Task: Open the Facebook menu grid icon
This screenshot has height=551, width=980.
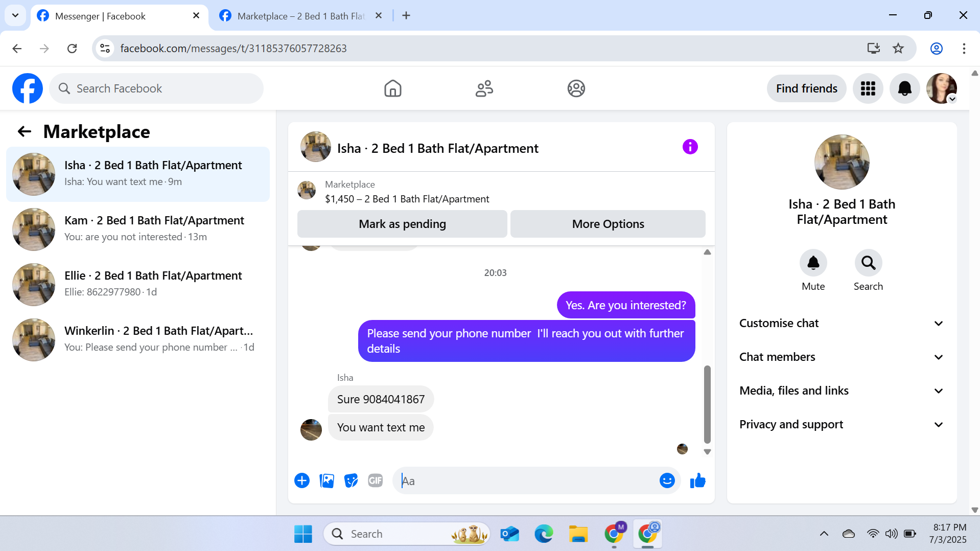Action: click(868, 88)
